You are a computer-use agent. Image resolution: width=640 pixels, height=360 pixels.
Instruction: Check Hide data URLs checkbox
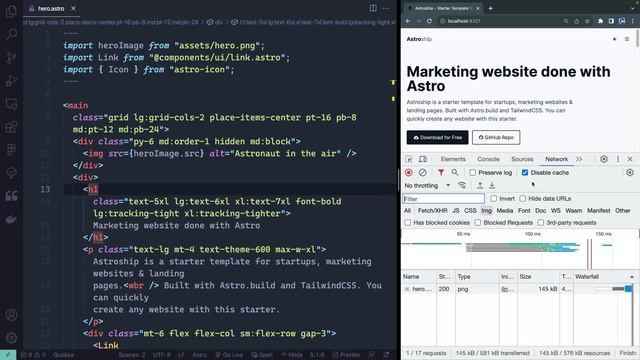point(522,198)
